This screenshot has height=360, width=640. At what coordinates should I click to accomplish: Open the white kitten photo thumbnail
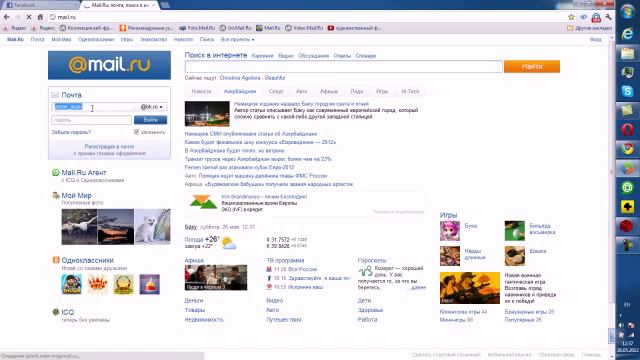coord(153,227)
